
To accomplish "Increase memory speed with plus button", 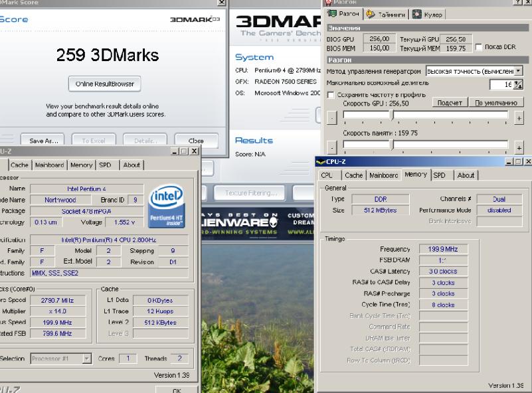I will [x=519, y=148].
